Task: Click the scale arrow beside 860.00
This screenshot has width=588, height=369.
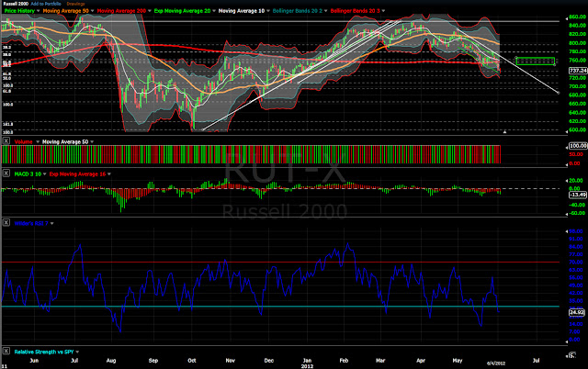Action: pyautogui.click(x=567, y=17)
